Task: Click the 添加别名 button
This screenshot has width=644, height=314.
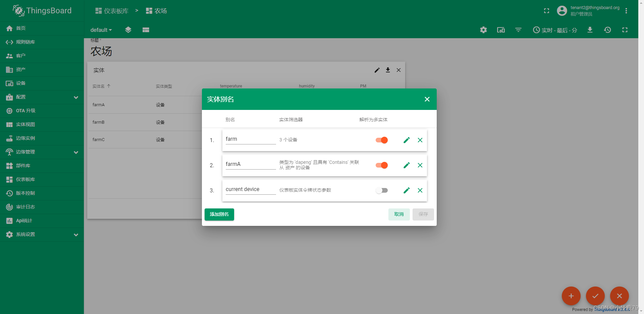Action: [219, 214]
